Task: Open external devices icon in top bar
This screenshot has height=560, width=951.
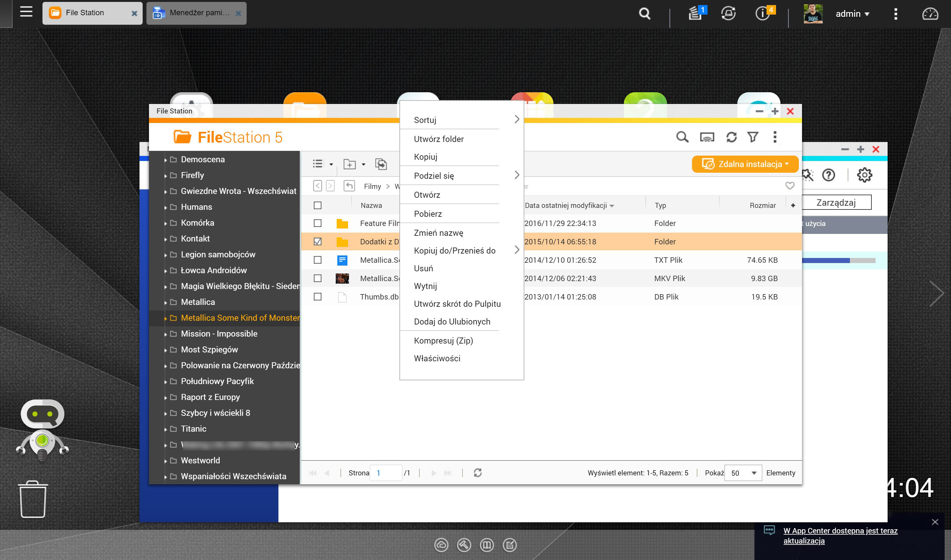Action: tap(728, 13)
